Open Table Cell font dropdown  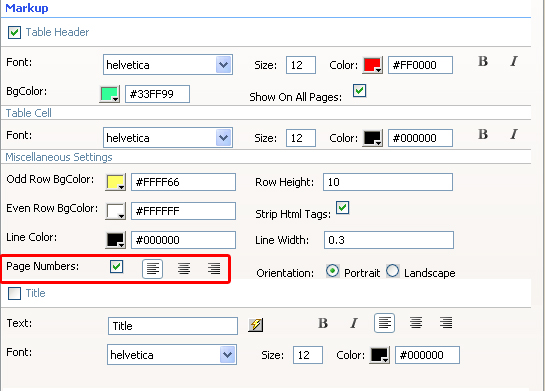(223, 138)
